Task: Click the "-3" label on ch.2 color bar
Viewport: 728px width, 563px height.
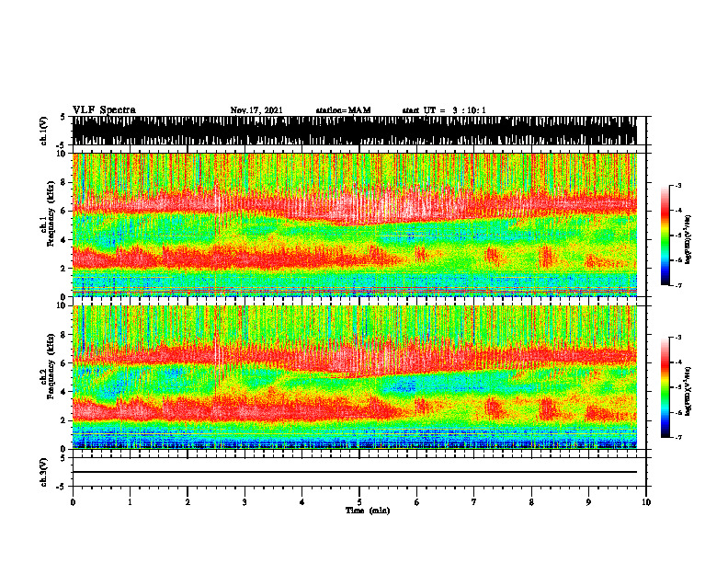Action: point(677,338)
